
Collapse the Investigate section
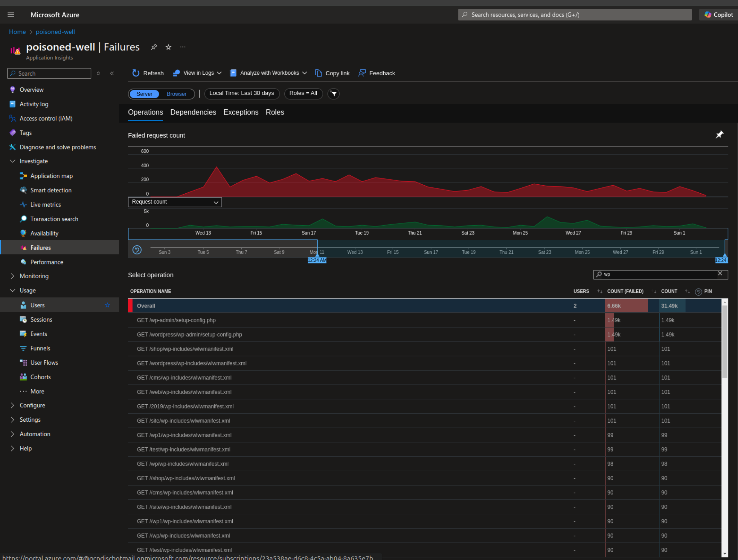[x=13, y=161]
